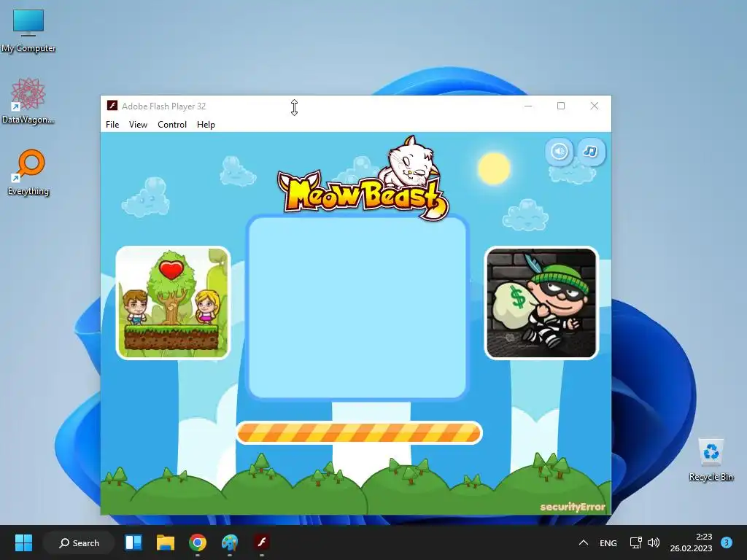Screen dimensions: 747x560
Task: Switch to Flash Player taskbar icon
Action: tap(262, 542)
